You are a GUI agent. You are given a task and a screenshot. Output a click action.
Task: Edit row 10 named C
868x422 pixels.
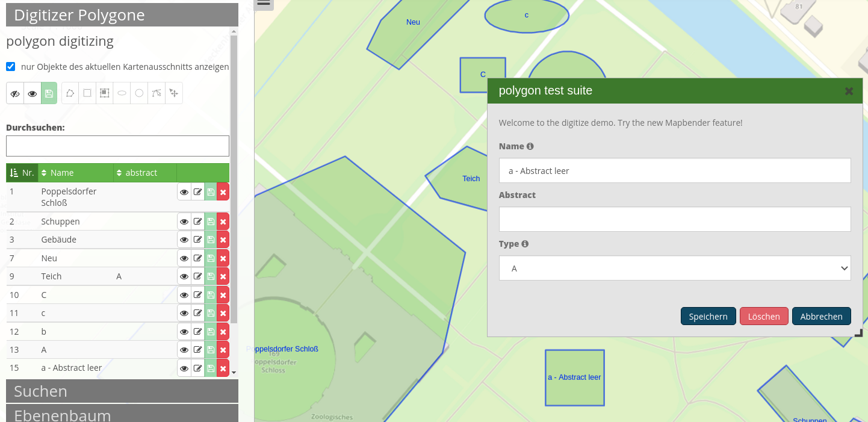click(197, 295)
